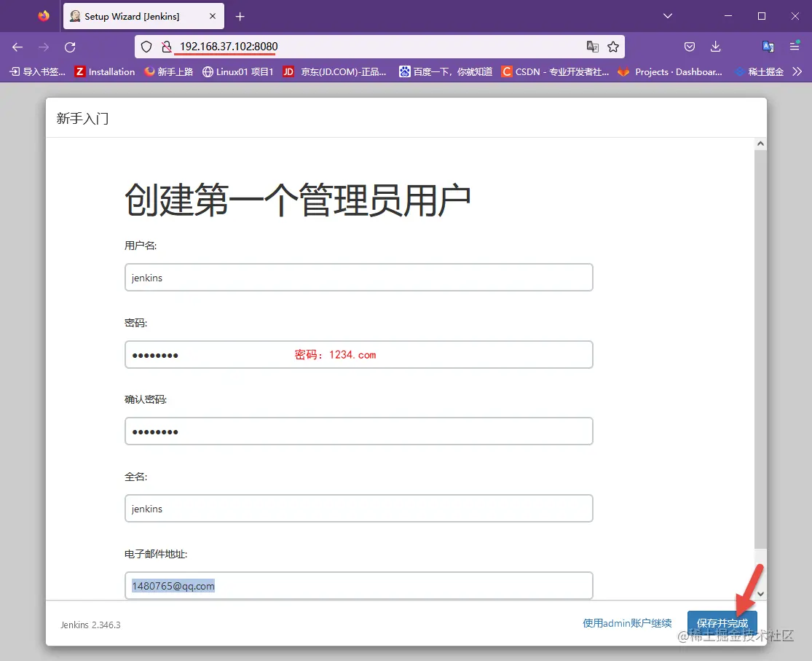Click the 电子邮件地址 field

(x=359, y=586)
